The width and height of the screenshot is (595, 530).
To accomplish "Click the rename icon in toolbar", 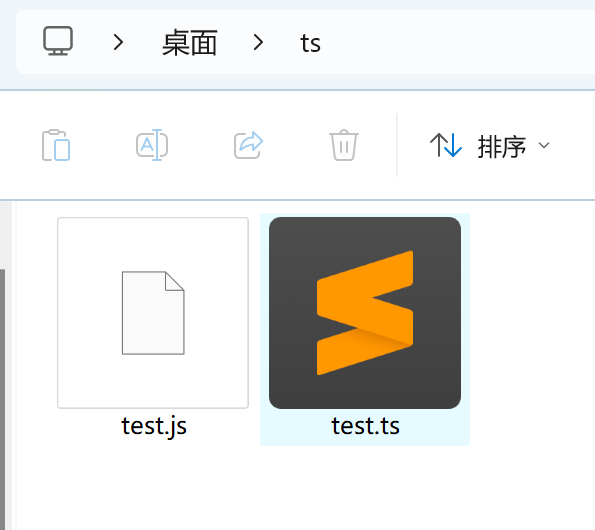I will pos(152,145).
